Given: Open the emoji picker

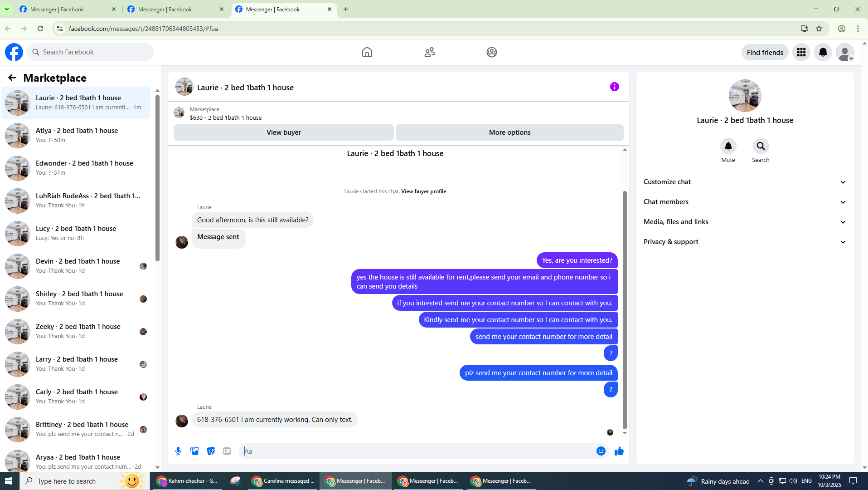Looking at the screenshot, I should (601, 451).
